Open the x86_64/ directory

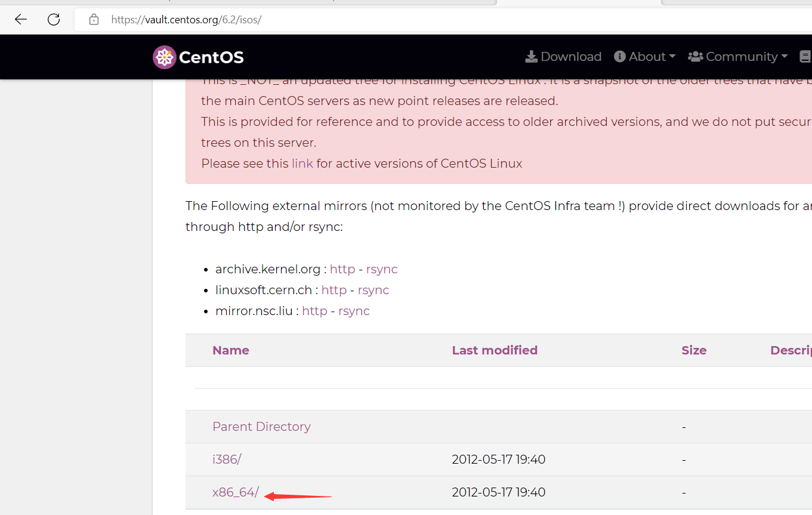(236, 492)
